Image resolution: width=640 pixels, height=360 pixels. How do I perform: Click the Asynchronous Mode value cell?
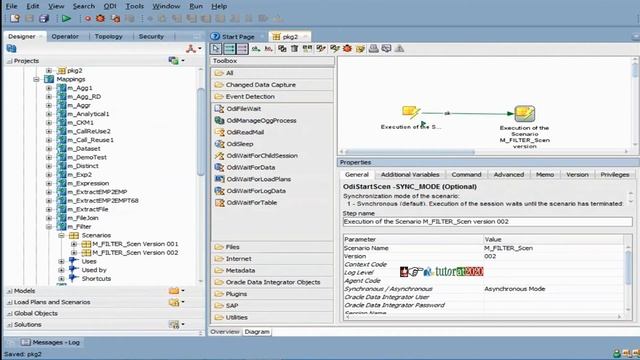(x=553, y=289)
